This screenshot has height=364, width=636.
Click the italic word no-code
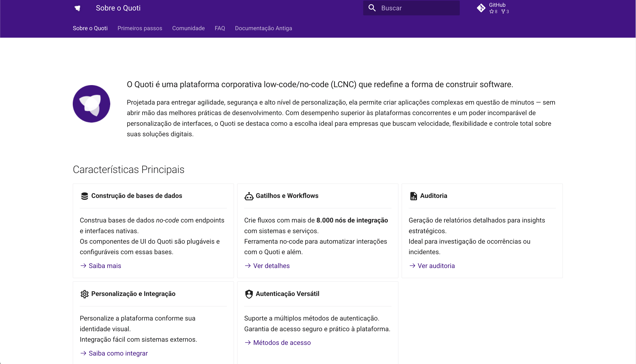(167, 220)
